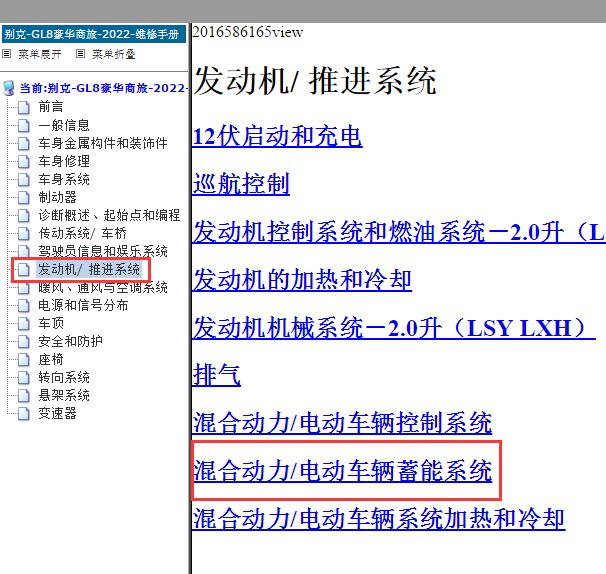Open the 制动器 section

57,197
